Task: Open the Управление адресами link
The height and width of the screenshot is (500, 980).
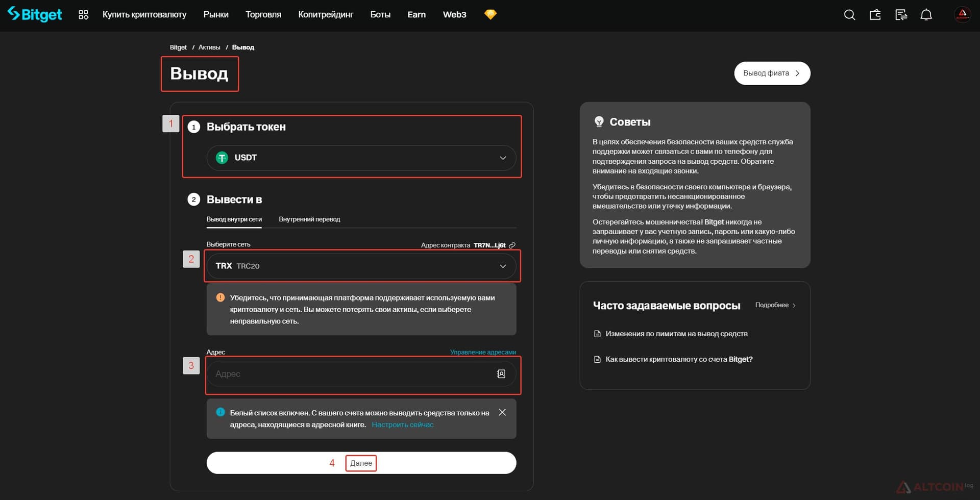Action: (483, 352)
